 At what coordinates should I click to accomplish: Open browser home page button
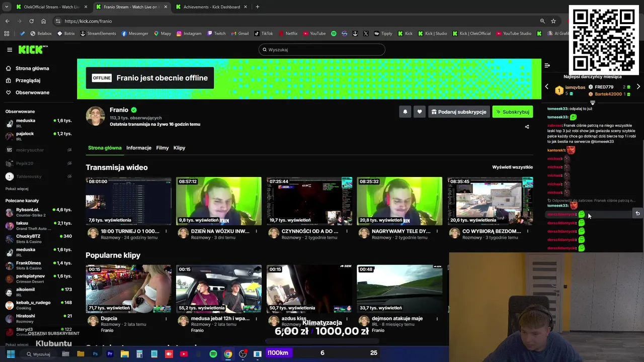43,21
